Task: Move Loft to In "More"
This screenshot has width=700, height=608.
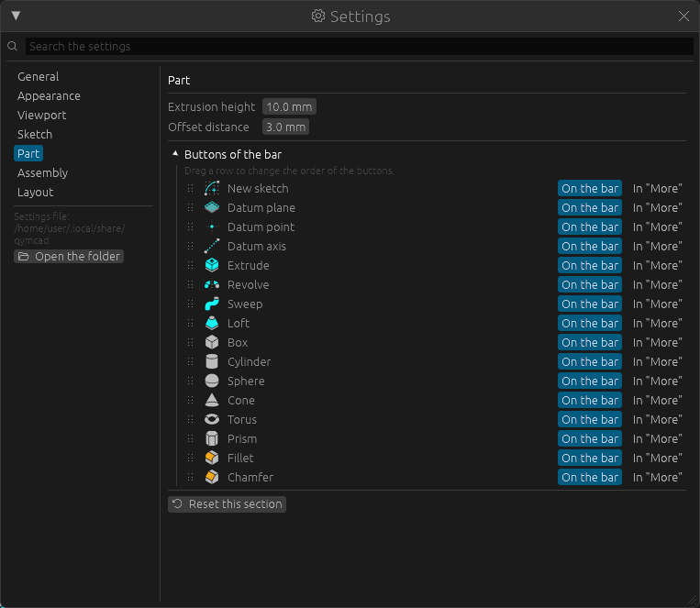Action: pyautogui.click(x=657, y=323)
